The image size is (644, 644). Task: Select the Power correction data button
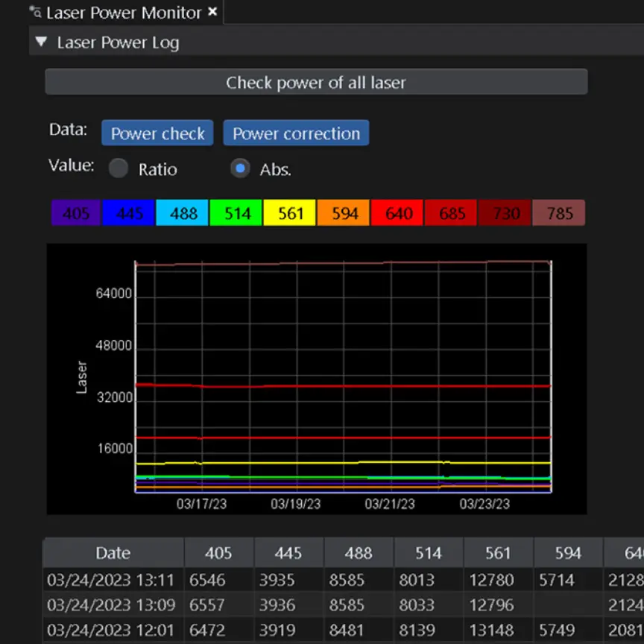tap(296, 133)
